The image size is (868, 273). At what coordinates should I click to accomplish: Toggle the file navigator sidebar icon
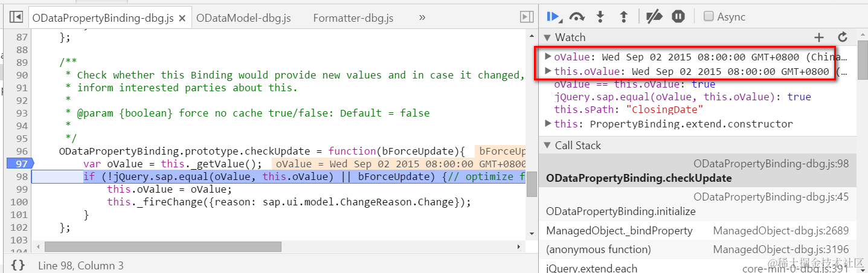point(16,18)
